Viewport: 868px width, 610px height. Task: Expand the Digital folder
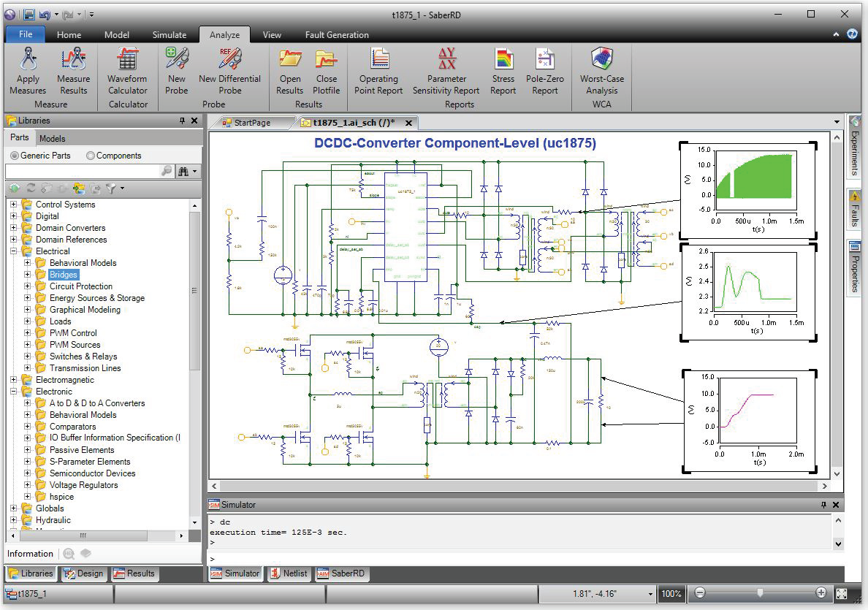(x=13, y=216)
